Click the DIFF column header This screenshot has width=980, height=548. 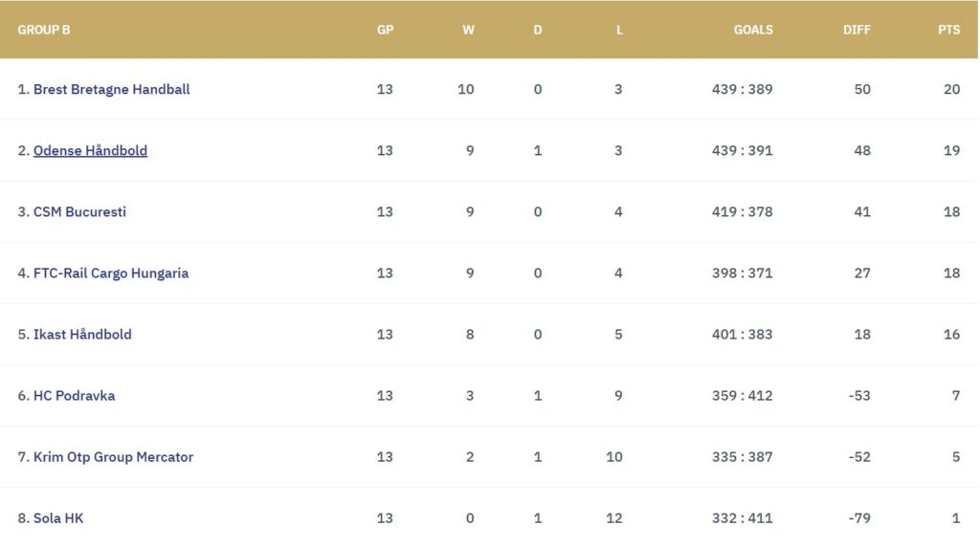click(x=857, y=30)
